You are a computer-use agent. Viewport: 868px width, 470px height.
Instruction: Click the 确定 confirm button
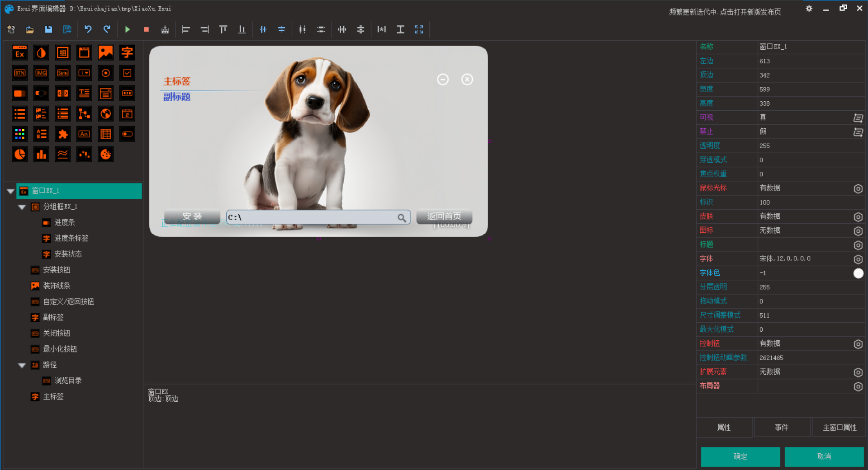(x=740, y=456)
